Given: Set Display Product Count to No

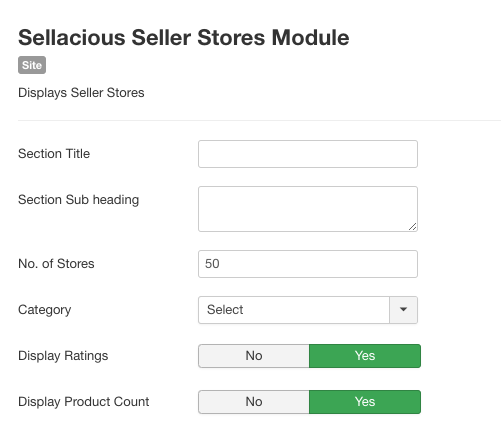Looking at the screenshot, I should click(254, 402).
